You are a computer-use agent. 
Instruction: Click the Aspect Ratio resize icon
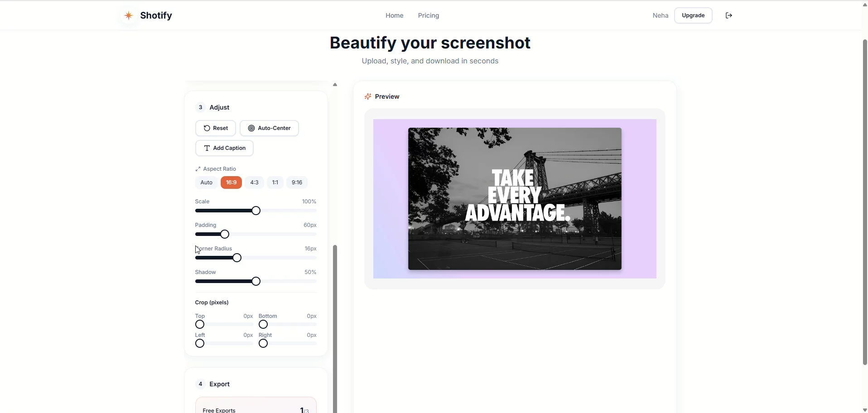pyautogui.click(x=198, y=168)
